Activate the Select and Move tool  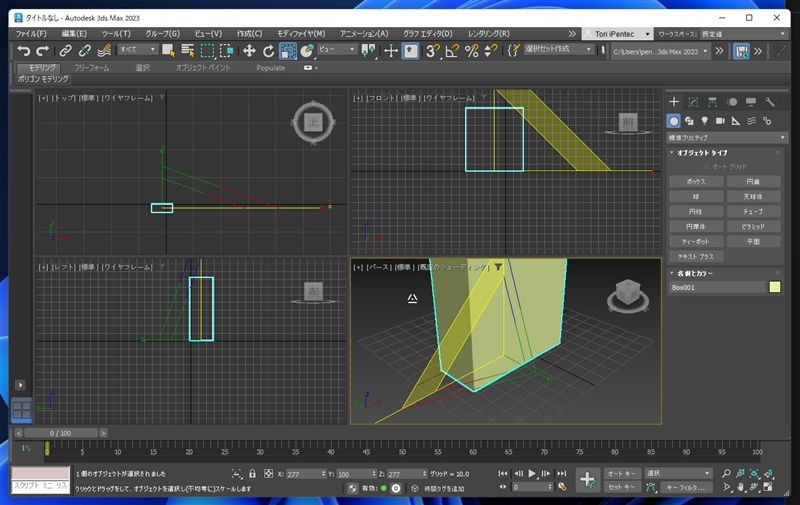(x=249, y=50)
